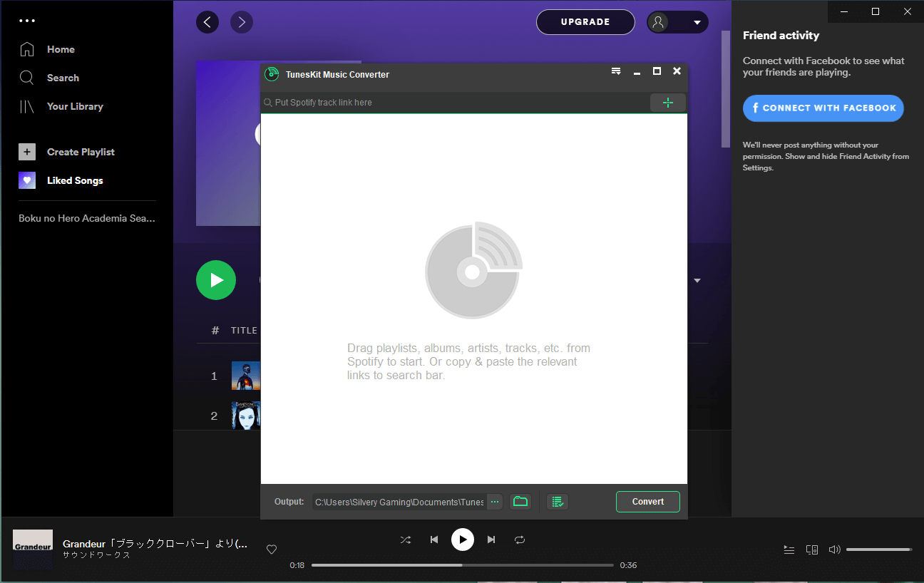Screen dimensions: 924x583
Task: Open the play queue icon
Action: [789, 550]
